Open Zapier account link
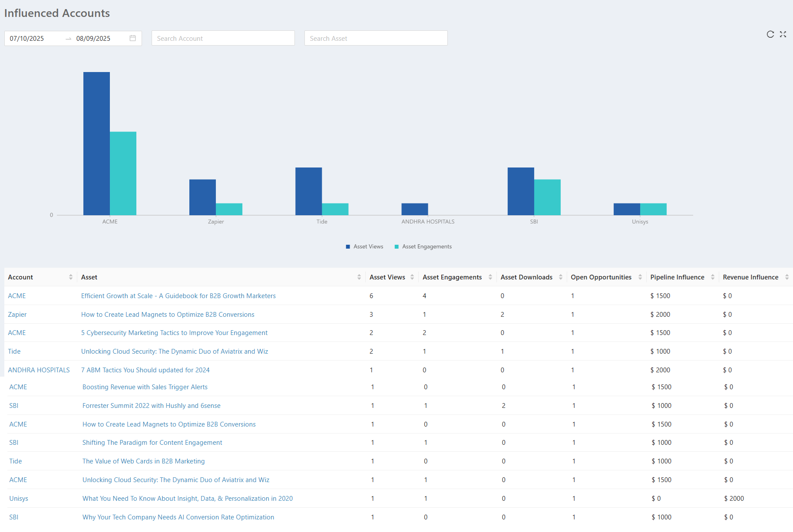The height and width of the screenshot is (532, 793). click(17, 315)
